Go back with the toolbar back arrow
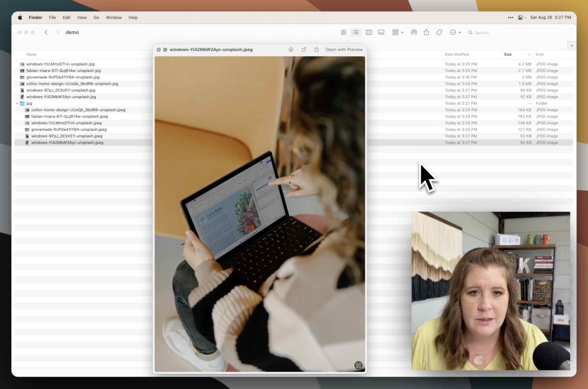588x389 pixels. point(46,32)
